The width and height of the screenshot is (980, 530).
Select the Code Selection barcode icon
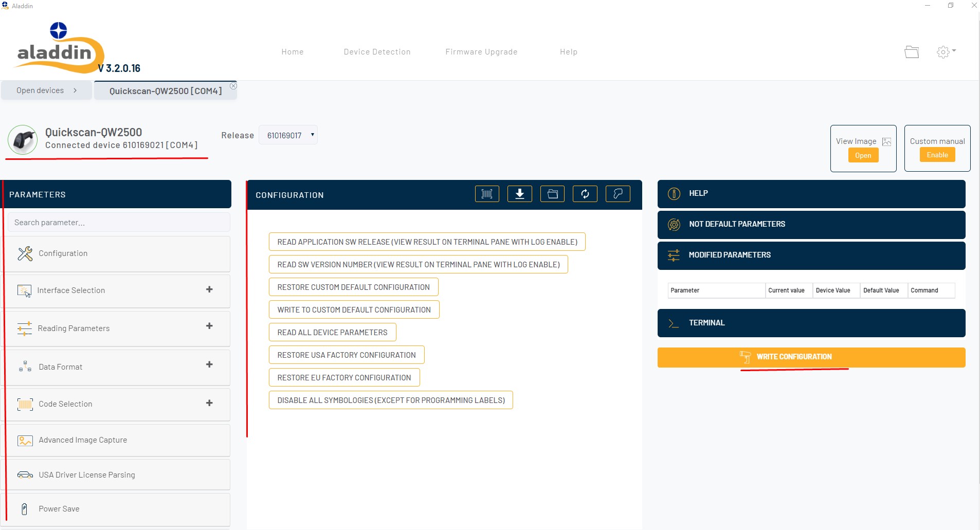(x=25, y=404)
